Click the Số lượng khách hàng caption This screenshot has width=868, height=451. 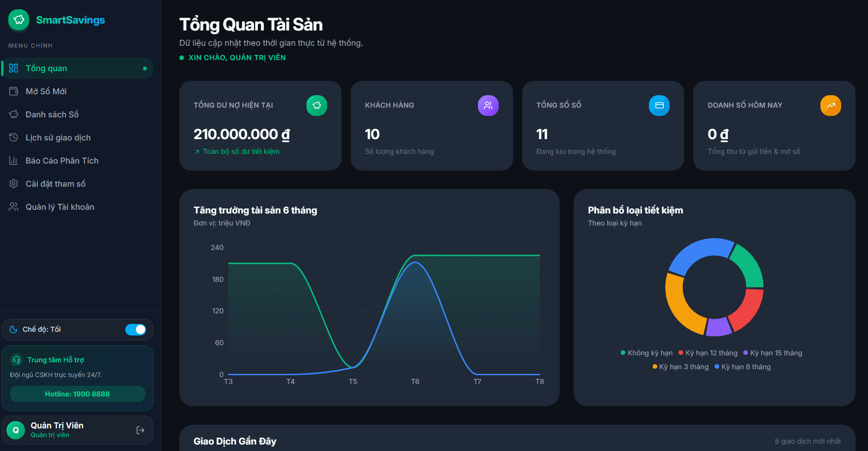coord(399,152)
